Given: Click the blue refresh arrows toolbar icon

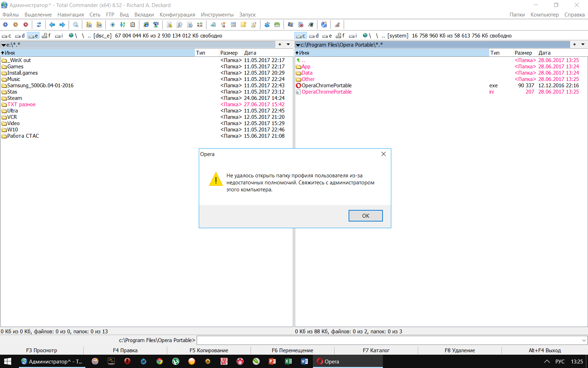Looking at the screenshot, I should [39, 25].
